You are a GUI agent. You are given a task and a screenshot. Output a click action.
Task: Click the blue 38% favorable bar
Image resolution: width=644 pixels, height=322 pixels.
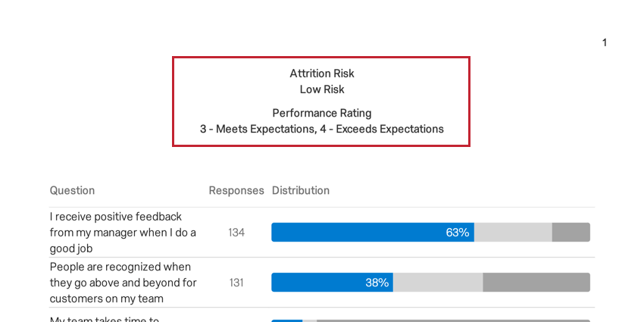pyautogui.click(x=332, y=283)
